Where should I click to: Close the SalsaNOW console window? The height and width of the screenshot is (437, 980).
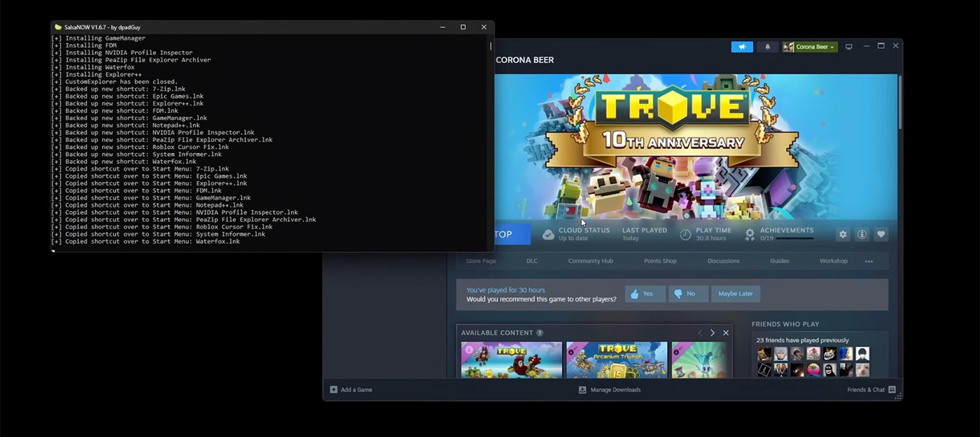pyautogui.click(x=484, y=27)
